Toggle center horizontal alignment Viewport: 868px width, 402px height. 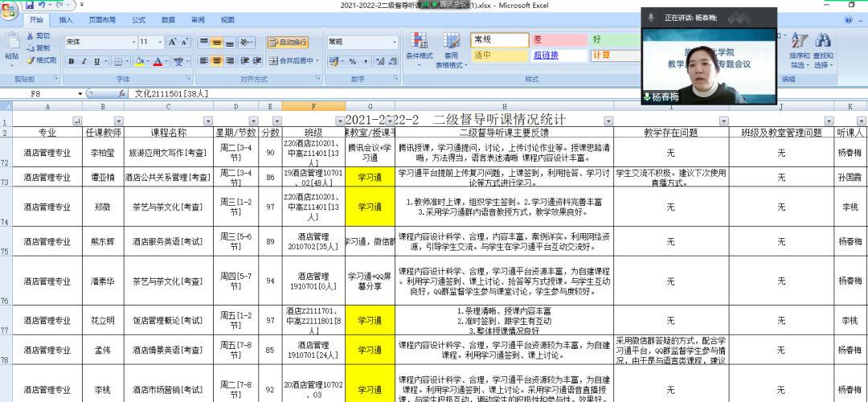click(216, 60)
